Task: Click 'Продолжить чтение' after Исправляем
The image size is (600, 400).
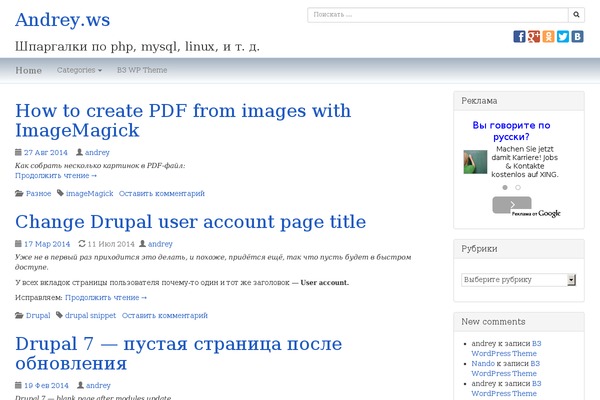Action: (106, 297)
